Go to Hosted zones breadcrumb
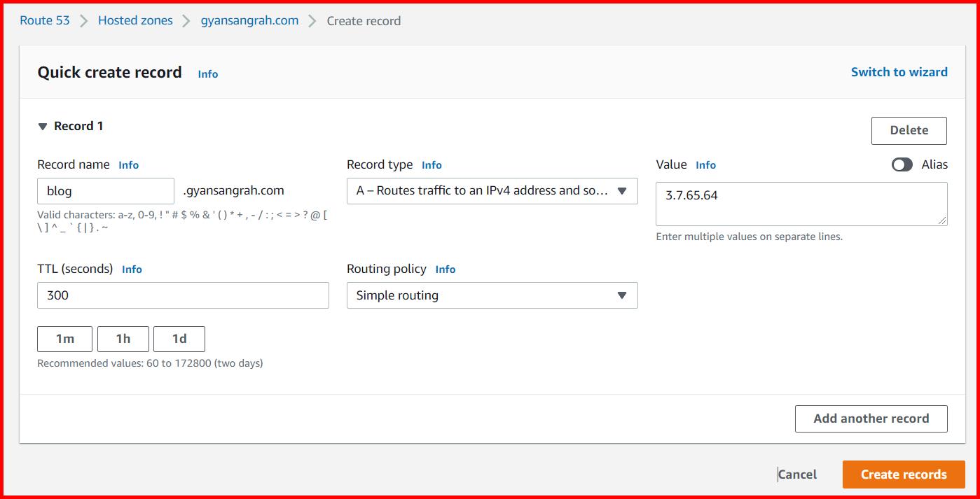The height and width of the screenshot is (499, 980). 134,20
